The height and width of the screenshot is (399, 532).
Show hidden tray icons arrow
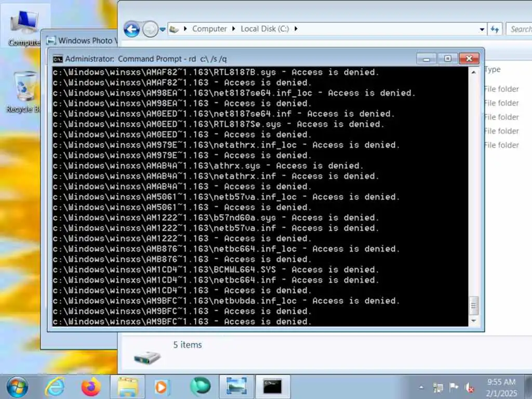(x=421, y=387)
